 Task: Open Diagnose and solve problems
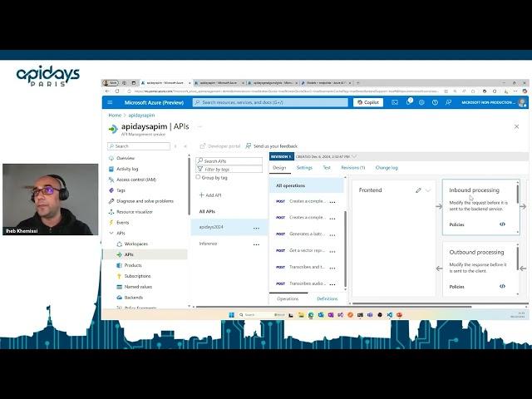145,201
